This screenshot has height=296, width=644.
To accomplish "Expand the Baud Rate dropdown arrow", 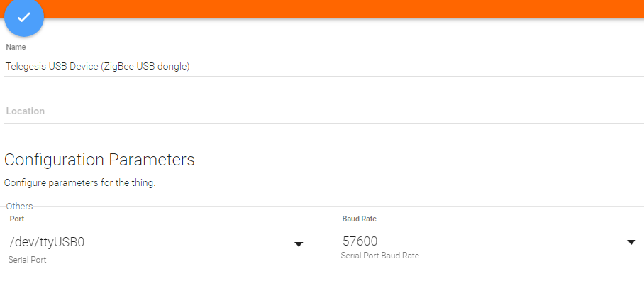I will pos(631,243).
